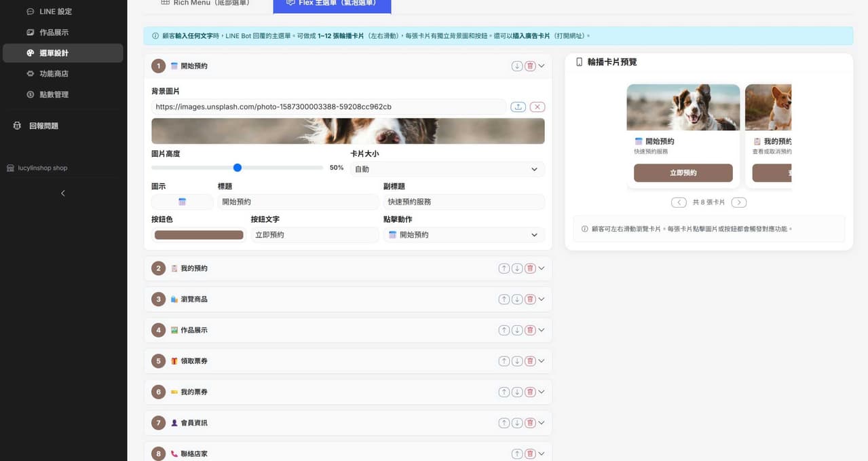Go to the next carousel card
The width and height of the screenshot is (868, 461).
pos(739,202)
